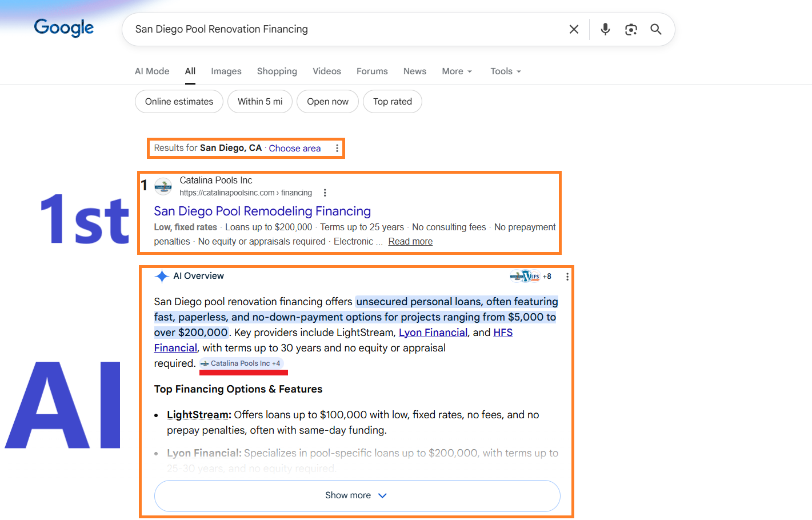Switch to AI Mode tab

click(152, 71)
